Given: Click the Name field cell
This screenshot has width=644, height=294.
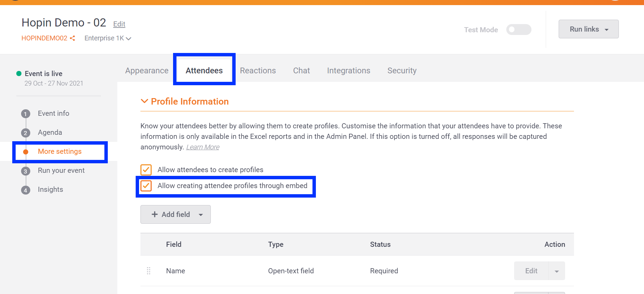Looking at the screenshot, I should coord(175,271).
